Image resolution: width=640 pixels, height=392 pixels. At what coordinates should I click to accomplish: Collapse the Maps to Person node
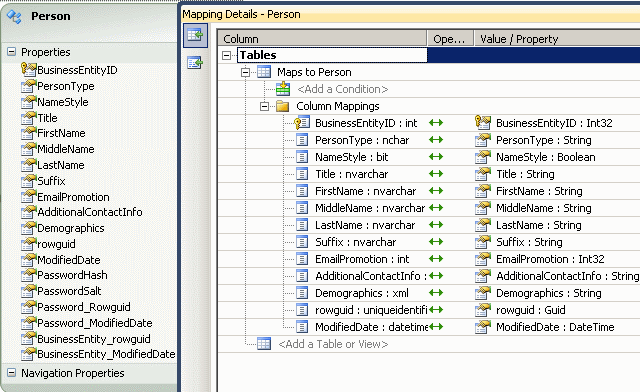tap(245, 72)
